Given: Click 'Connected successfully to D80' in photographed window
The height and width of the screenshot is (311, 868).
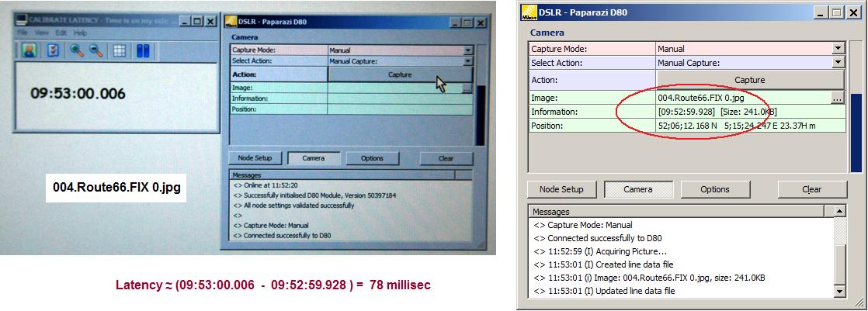Looking at the screenshot, I should pyautogui.click(x=283, y=235).
